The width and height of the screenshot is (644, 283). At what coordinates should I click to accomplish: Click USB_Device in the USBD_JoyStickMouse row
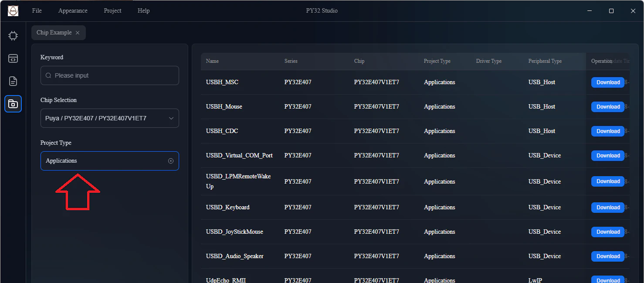(545, 232)
